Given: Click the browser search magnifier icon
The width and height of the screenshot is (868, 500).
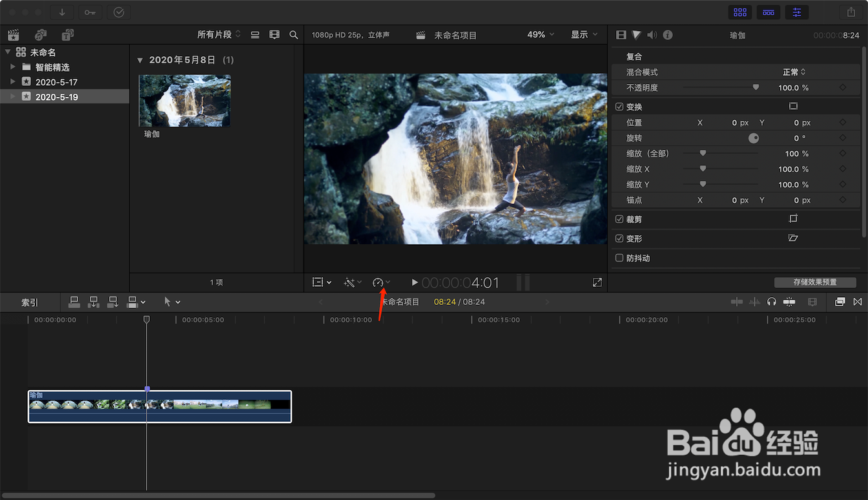Looking at the screenshot, I should (x=294, y=35).
